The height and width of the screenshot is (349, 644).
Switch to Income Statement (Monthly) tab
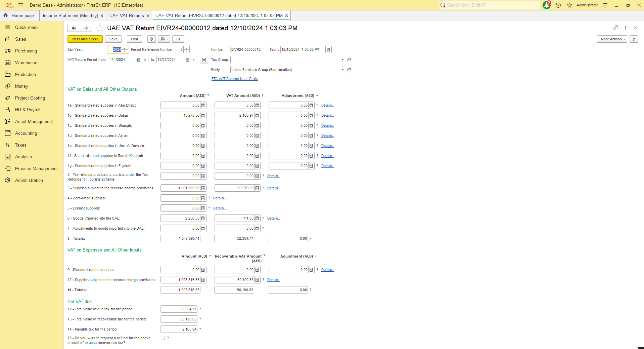point(71,16)
